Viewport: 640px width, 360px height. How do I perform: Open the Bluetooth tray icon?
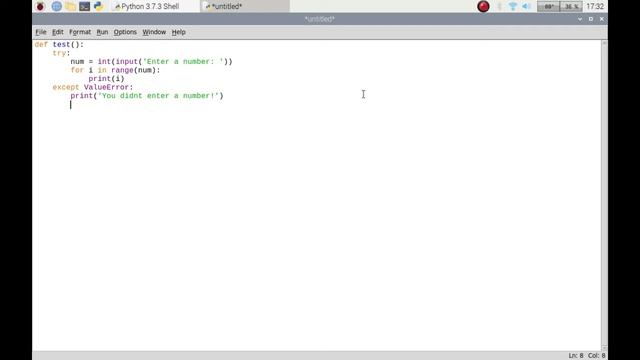click(499, 7)
